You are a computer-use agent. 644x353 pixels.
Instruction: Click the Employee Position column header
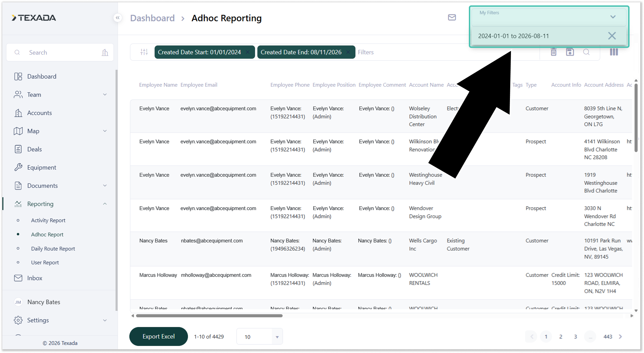[x=334, y=85]
